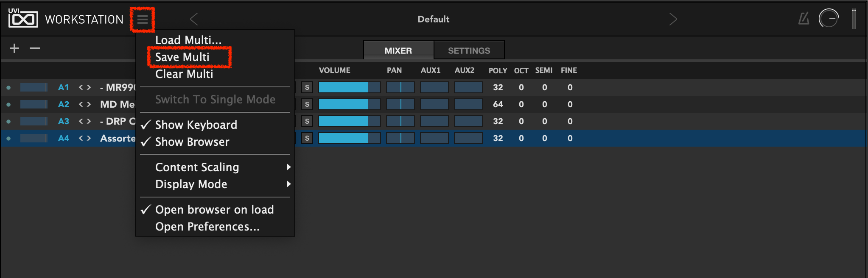Click previous-preset arrow on part A2
The image size is (868, 278).
(81, 104)
